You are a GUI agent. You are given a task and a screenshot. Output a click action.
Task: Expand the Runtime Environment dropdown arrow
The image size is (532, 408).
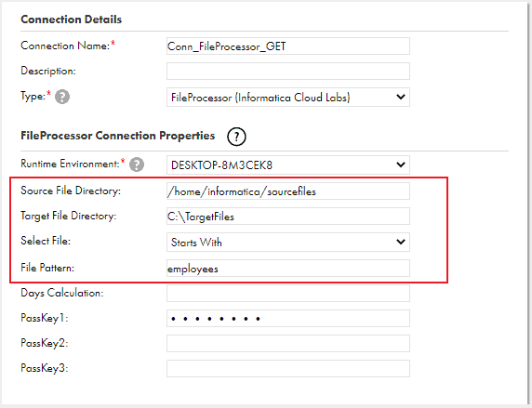pyautogui.click(x=401, y=165)
